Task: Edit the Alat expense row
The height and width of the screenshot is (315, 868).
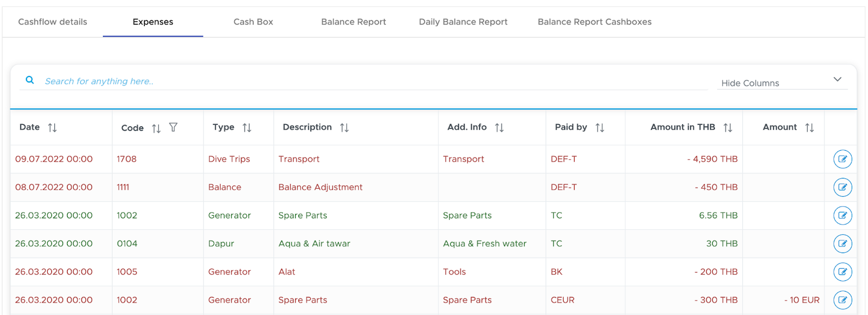Action: click(x=843, y=272)
